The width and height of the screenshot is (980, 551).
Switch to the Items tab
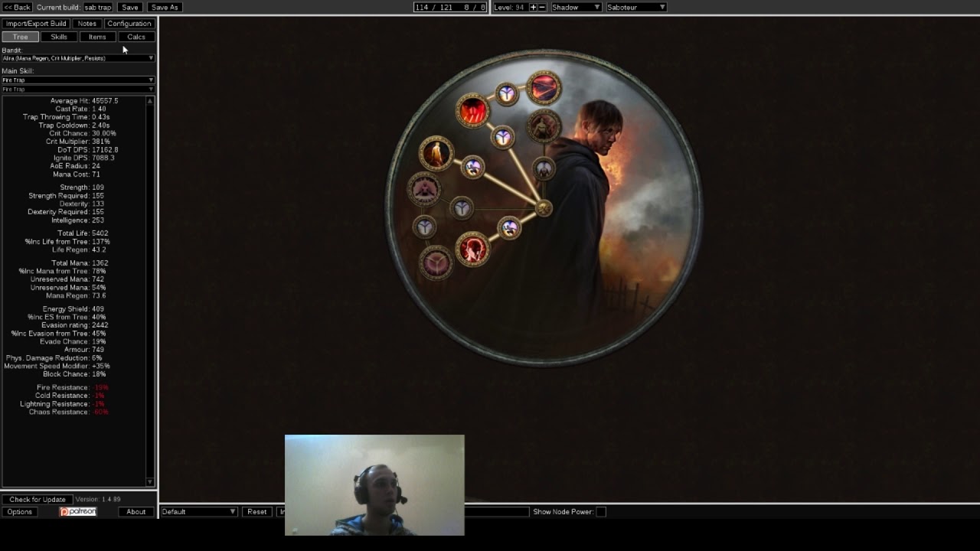point(97,37)
